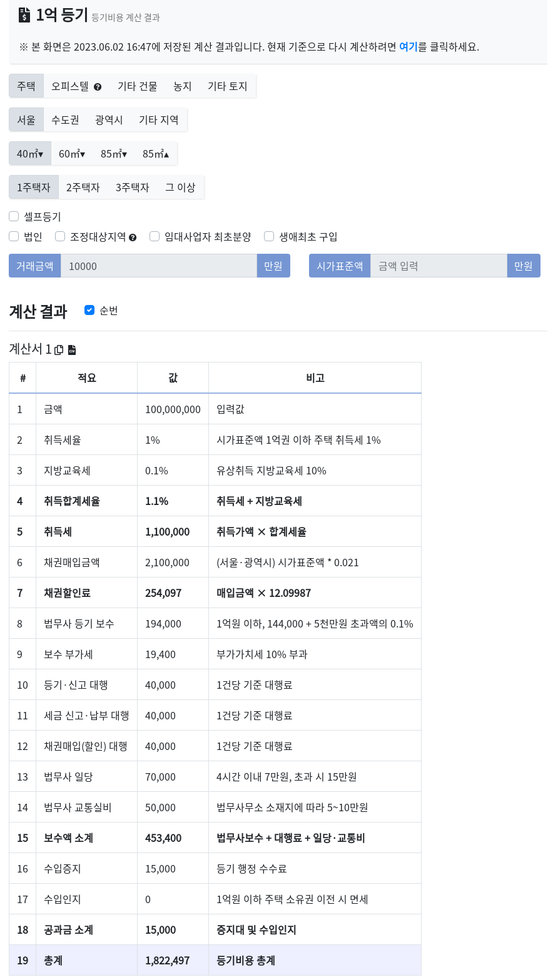Click the 취득세율 row label
Viewport: 548px width, 980px height.
point(63,440)
